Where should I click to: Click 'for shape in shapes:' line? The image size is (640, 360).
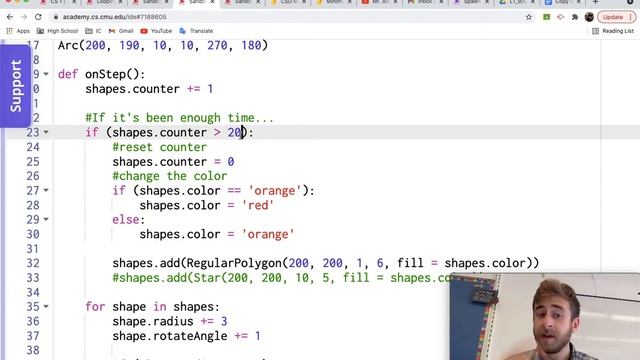152,307
